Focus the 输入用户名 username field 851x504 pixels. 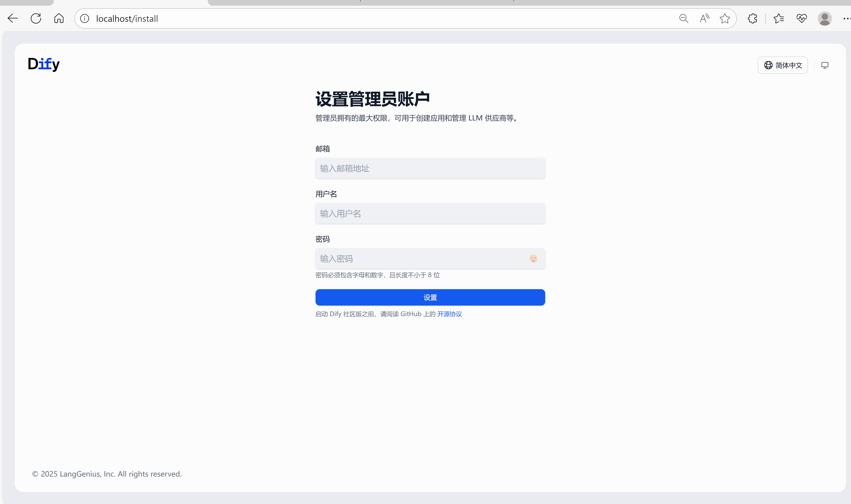(x=430, y=214)
